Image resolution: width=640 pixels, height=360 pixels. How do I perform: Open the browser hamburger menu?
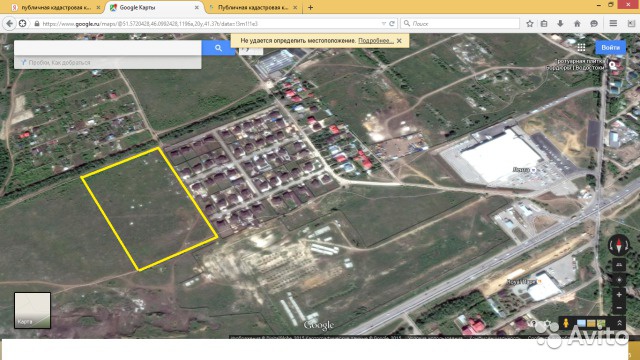(x=613, y=24)
